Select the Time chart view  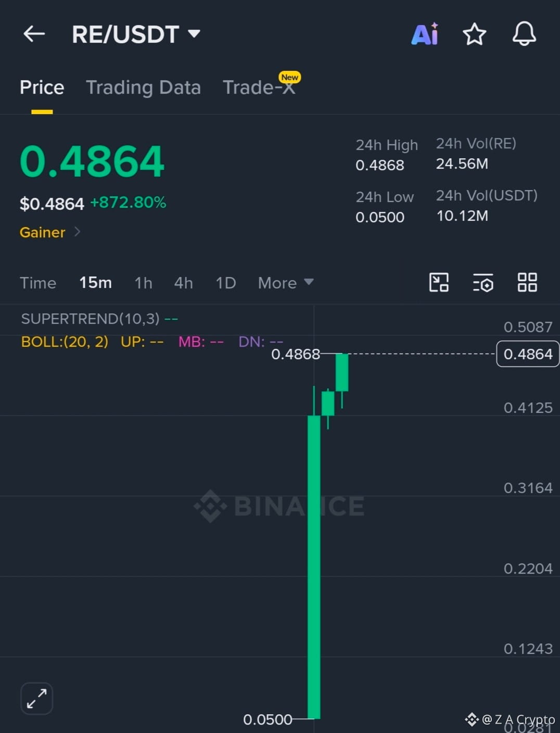pyautogui.click(x=38, y=283)
